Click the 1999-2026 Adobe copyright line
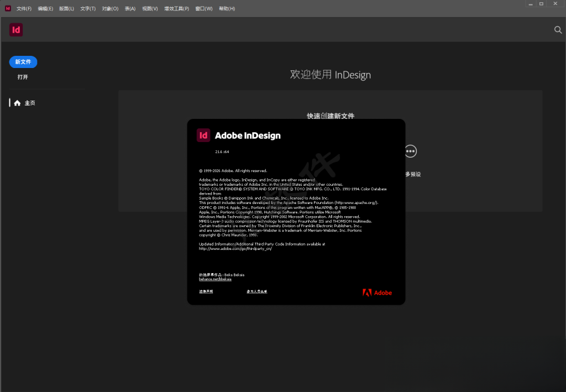The height and width of the screenshot is (392, 566). [x=233, y=171]
